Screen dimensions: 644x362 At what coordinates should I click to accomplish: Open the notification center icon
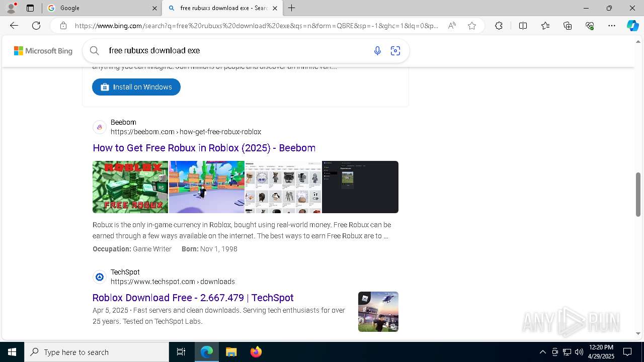click(627, 352)
